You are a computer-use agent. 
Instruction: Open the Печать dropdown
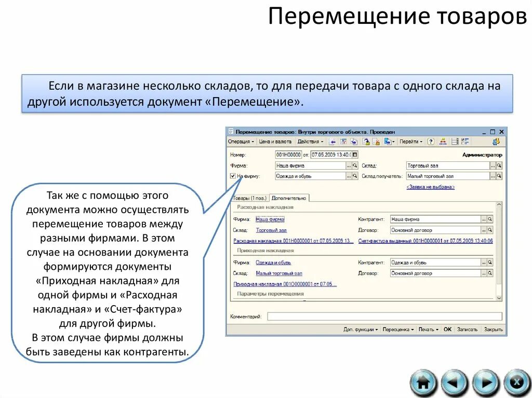429,330
